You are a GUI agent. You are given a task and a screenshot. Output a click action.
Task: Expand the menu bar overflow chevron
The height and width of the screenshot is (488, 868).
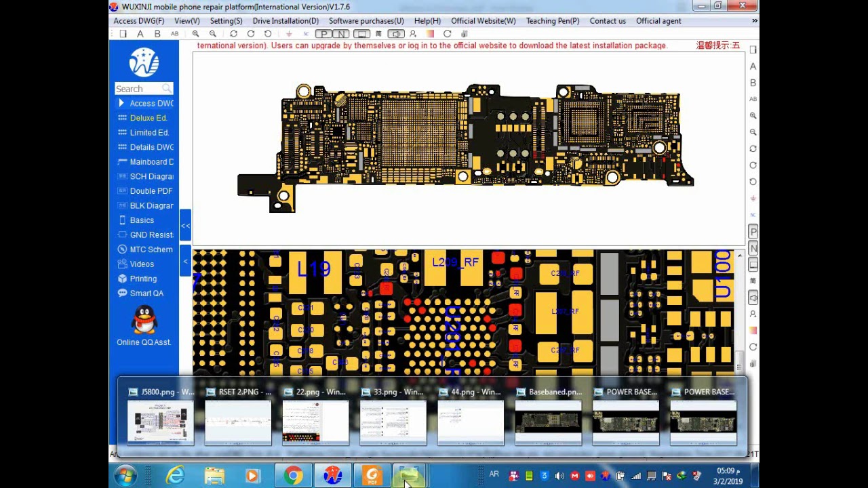pyautogui.click(x=754, y=21)
